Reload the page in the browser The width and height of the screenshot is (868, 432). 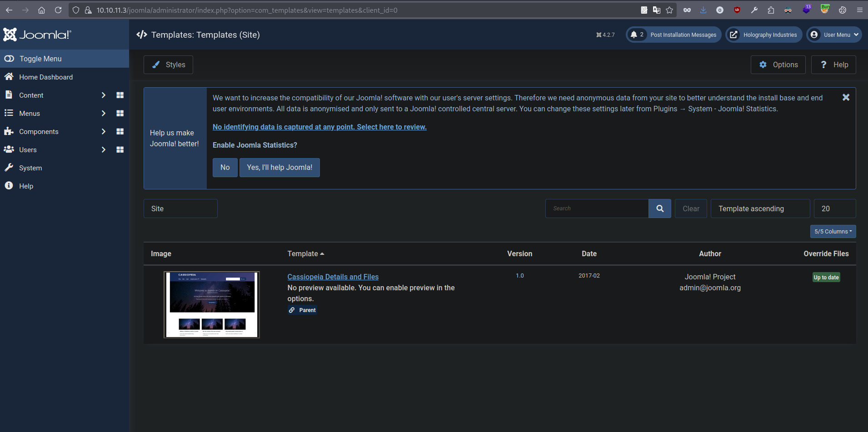pyautogui.click(x=58, y=10)
